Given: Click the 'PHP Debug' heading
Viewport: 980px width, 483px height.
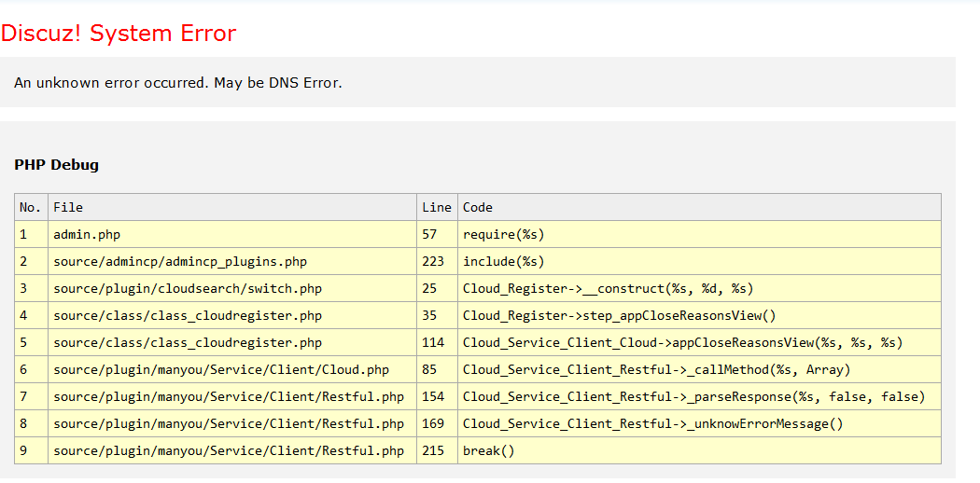Looking at the screenshot, I should tap(56, 165).
